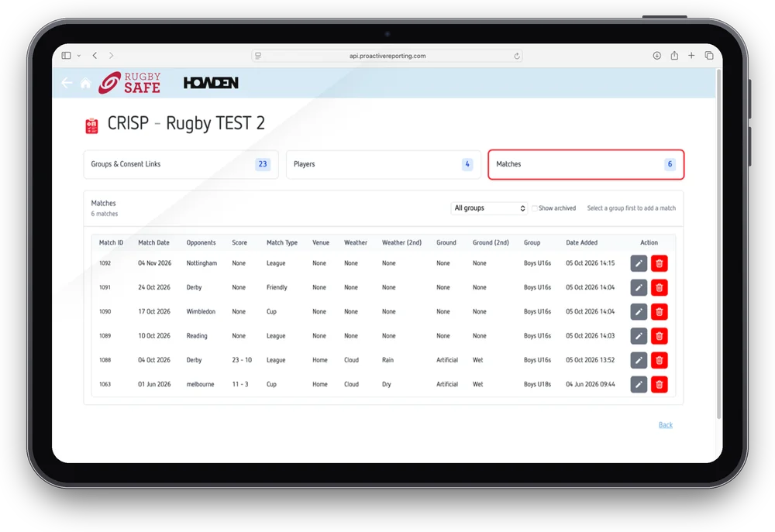The height and width of the screenshot is (532, 775).
Task: Click the Match Type column header
Action: pyautogui.click(x=282, y=242)
